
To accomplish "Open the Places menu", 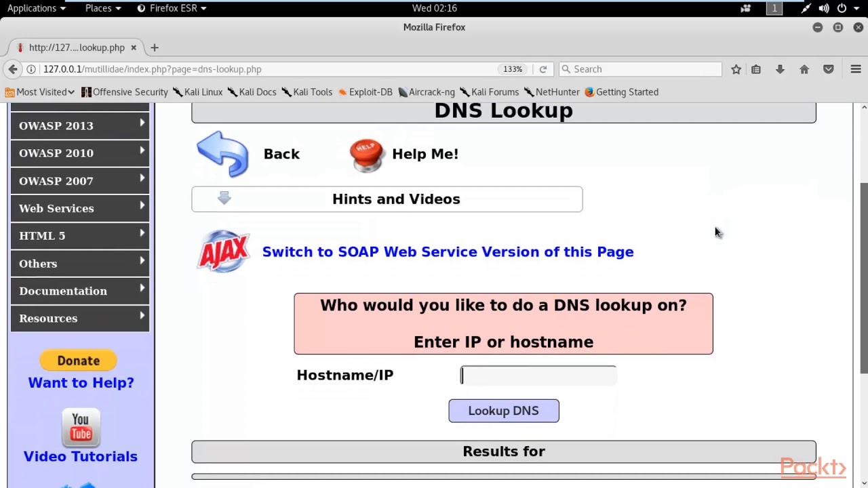I will pos(103,8).
